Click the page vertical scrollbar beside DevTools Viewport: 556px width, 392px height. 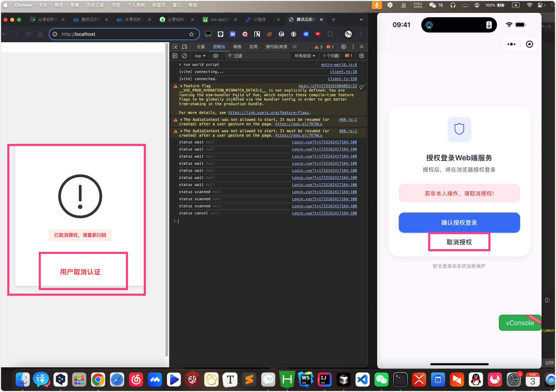tap(167, 199)
